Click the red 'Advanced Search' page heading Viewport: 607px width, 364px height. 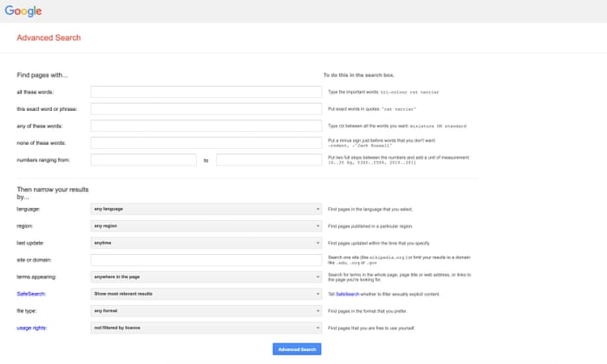pyautogui.click(x=49, y=38)
